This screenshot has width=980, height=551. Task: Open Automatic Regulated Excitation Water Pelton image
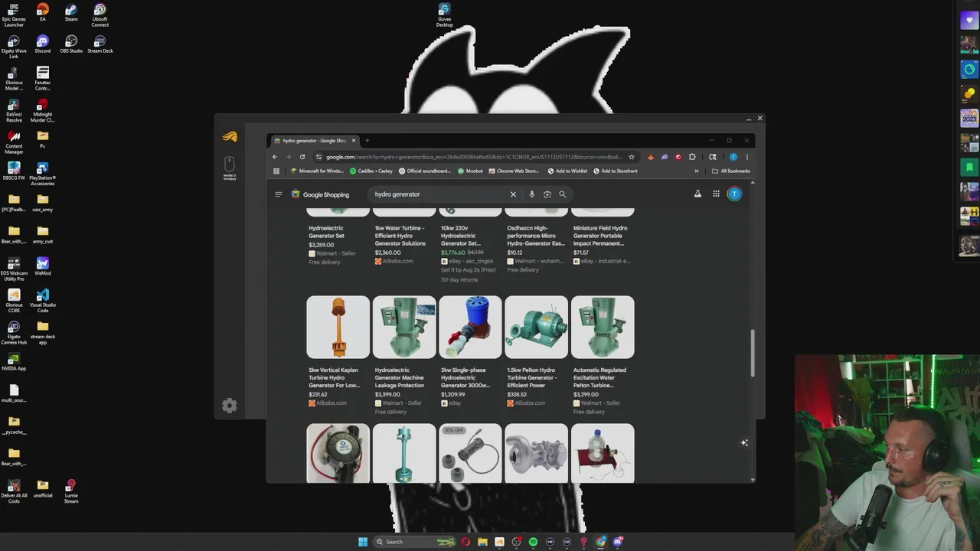603,327
